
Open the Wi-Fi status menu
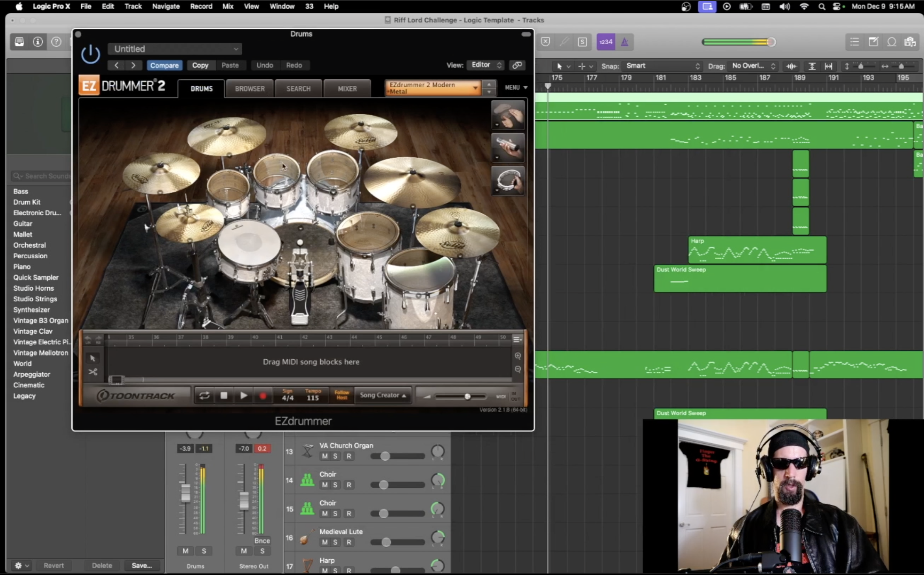coord(804,6)
